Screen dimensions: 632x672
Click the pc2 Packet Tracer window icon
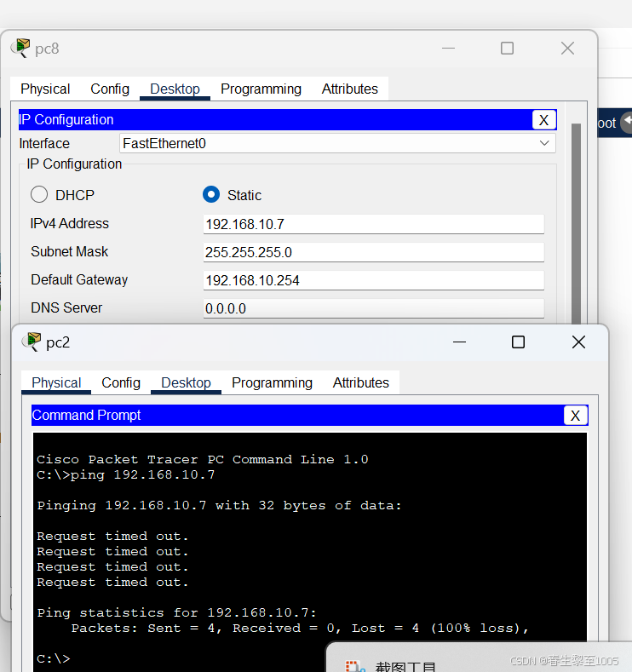click(32, 342)
